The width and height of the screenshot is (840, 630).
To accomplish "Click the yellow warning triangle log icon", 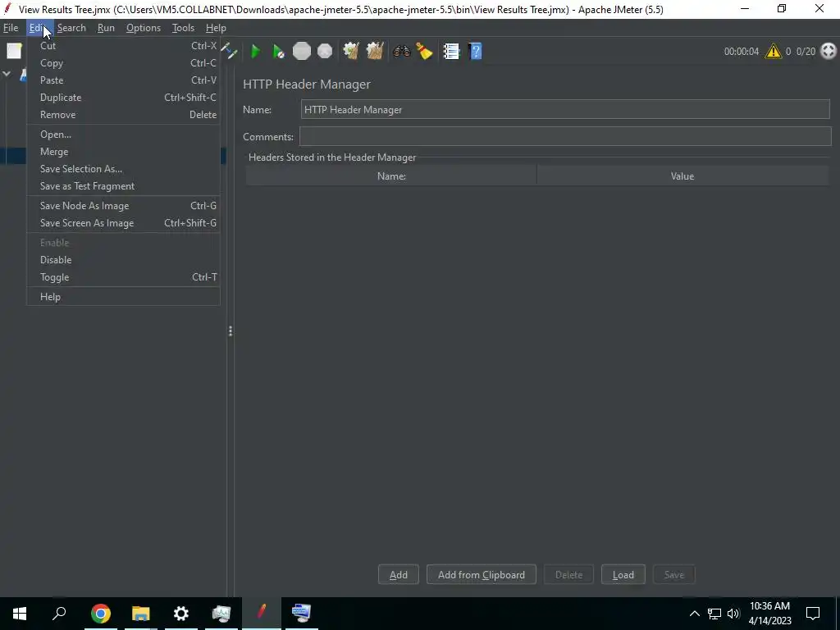I will (773, 52).
